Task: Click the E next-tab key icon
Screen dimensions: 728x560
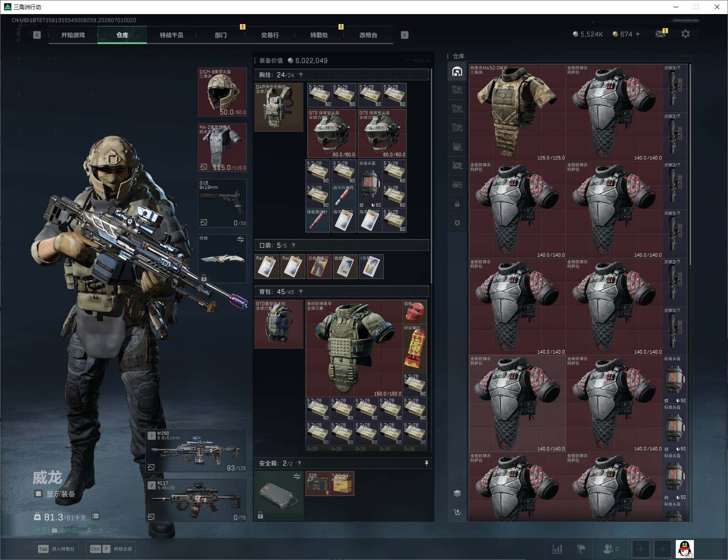Action: coord(404,35)
